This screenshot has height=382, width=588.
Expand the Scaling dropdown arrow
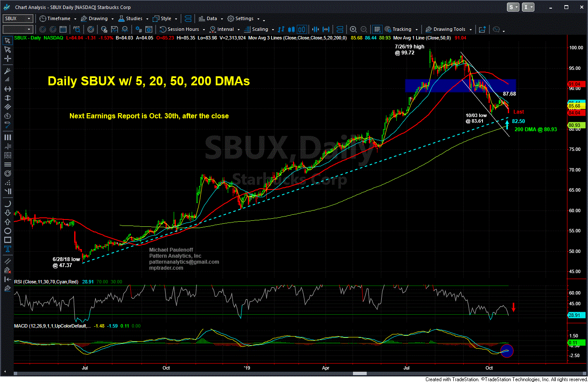(x=272, y=30)
